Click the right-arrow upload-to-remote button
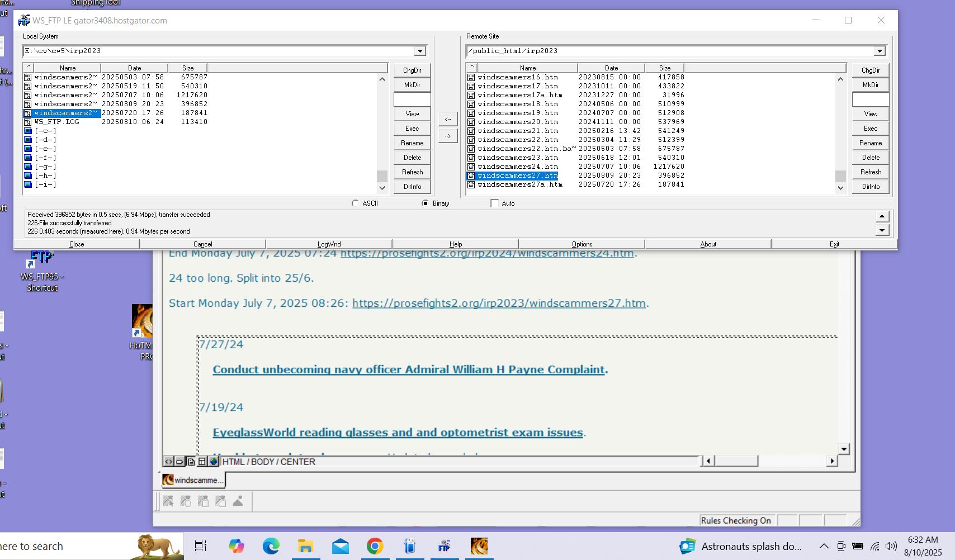The width and height of the screenshot is (955, 560). 448,136
